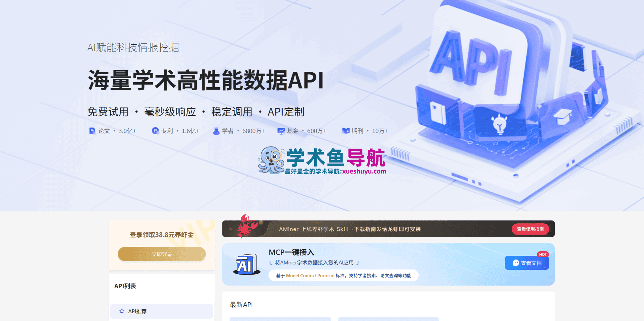Screen dimensions: 644x321
Task: Click the star icon beside API推荐
Action: [122, 311]
